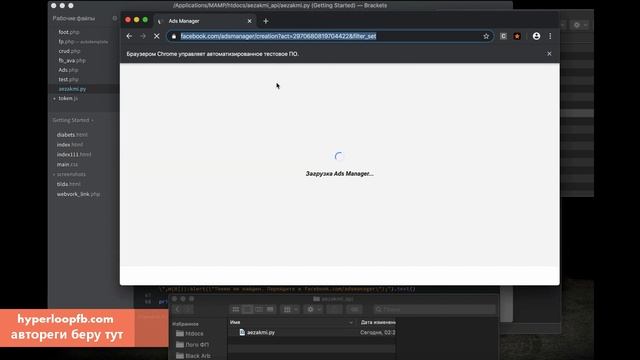Dismiss the automated test software infobar
The width and height of the screenshot is (640, 360).
549,53
